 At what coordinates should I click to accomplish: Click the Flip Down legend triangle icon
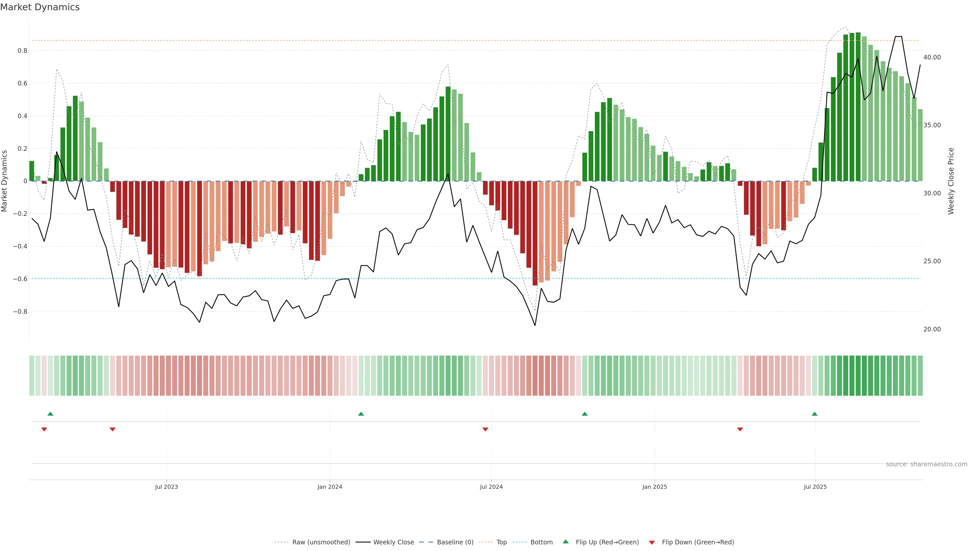pos(652,542)
